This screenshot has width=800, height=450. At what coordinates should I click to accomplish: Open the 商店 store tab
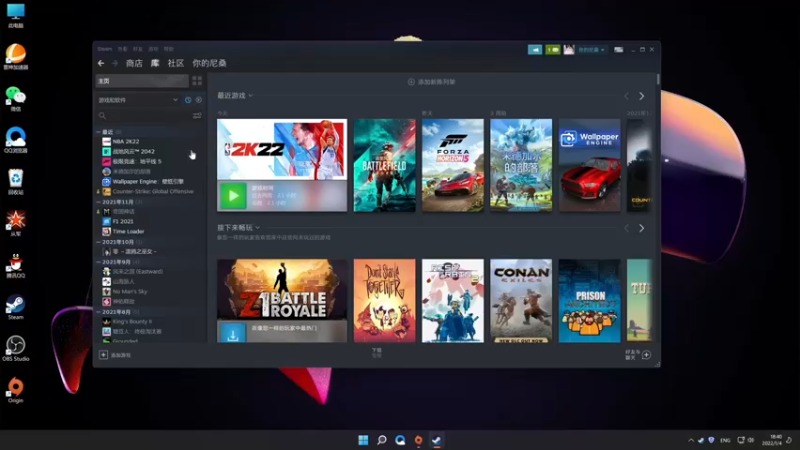pyautogui.click(x=134, y=63)
